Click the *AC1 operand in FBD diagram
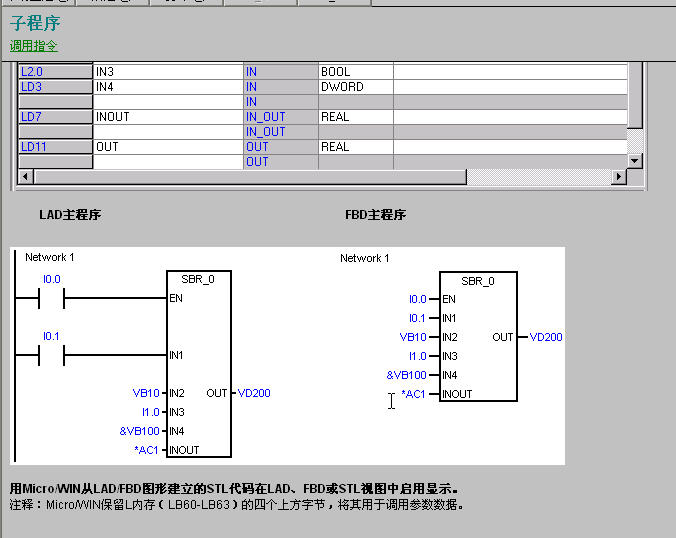Image resolution: width=676 pixels, height=538 pixels. 413,394
